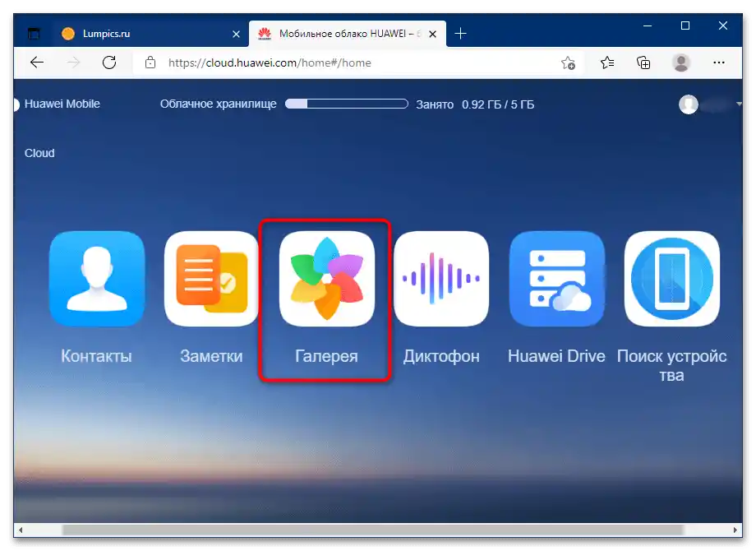This screenshot has width=756, height=551.
Task: Minimize the browser window
Action: pyautogui.click(x=648, y=25)
